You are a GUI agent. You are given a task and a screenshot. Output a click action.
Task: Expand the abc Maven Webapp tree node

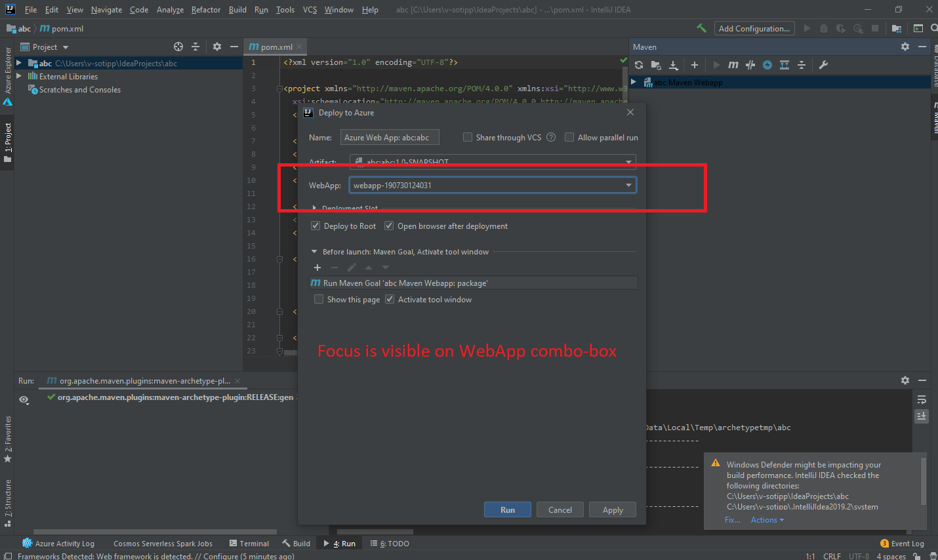634,81
